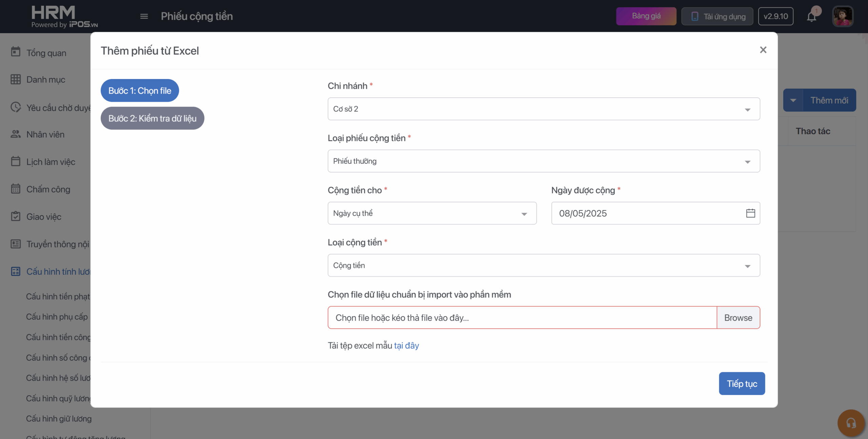
Task: Expand the Cộng tiền cho dropdown
Action: (x=432, y=213)
